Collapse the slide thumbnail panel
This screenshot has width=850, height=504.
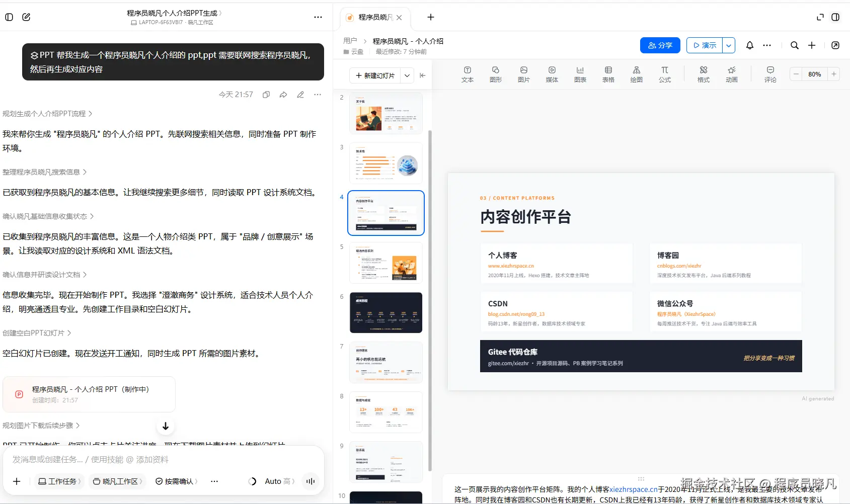423,75
